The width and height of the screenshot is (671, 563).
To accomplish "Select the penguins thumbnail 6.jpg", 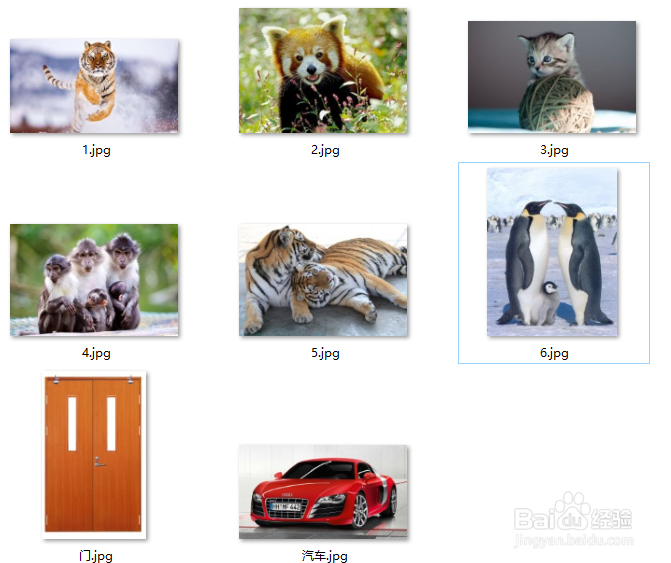I will [552, 252].
